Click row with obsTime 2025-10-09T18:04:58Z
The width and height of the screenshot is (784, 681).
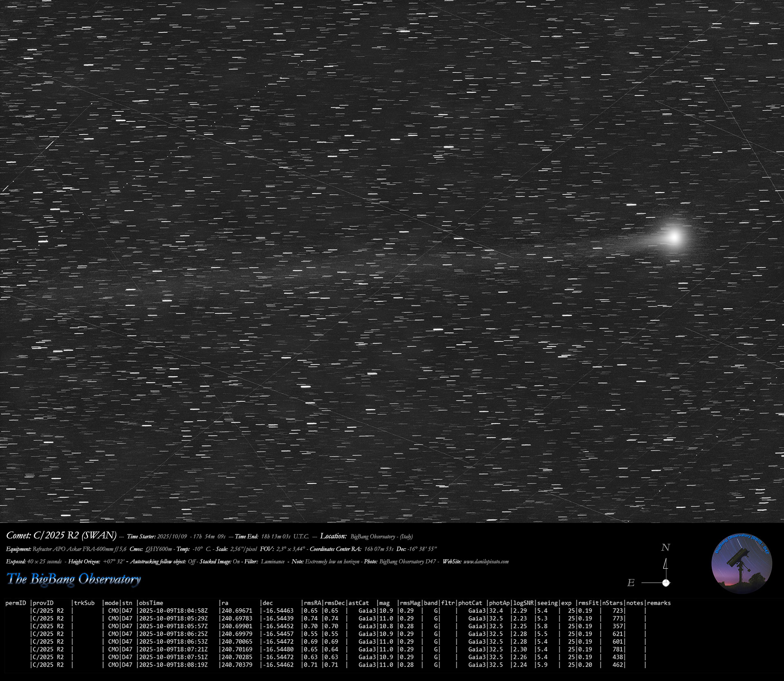(174, 611)
